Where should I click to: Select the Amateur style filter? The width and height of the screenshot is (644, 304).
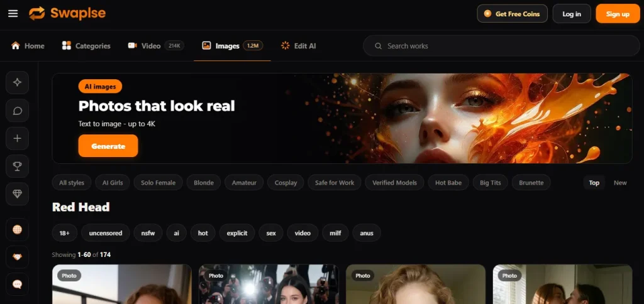tap(244, 183)
